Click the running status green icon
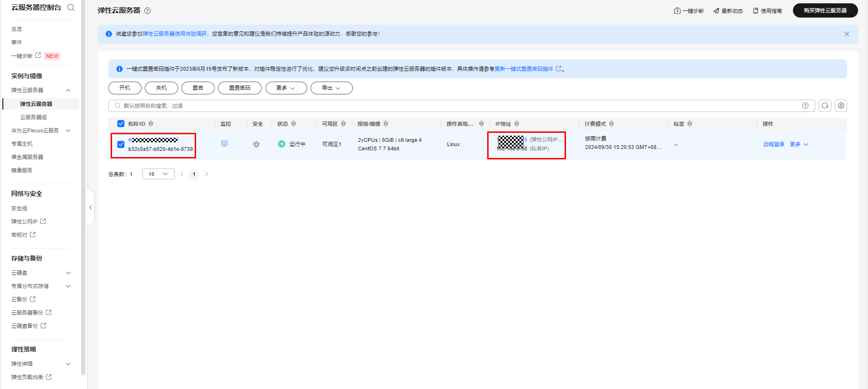Image resolution: width=868 pixels, height=389 pixels. click(x=282, y=144)
